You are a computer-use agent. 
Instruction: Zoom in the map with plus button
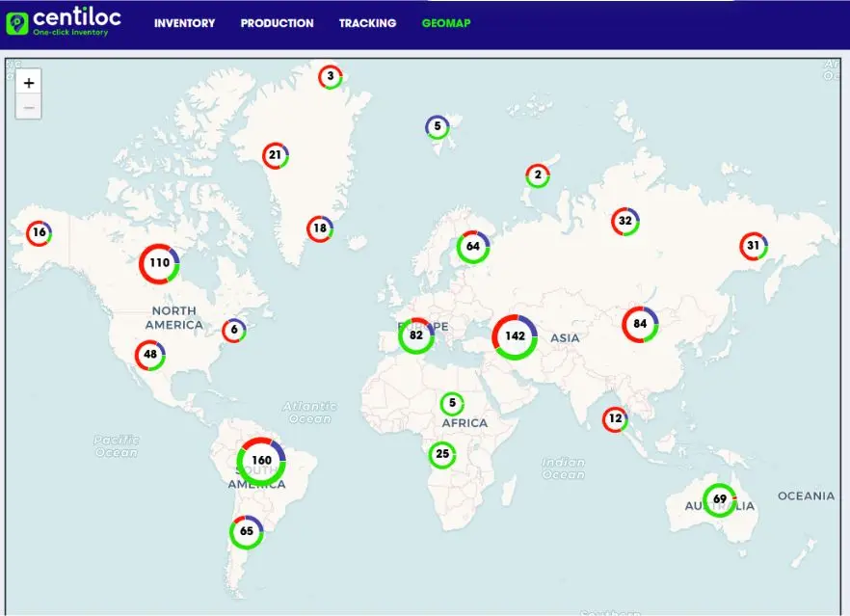click(29, 83)
